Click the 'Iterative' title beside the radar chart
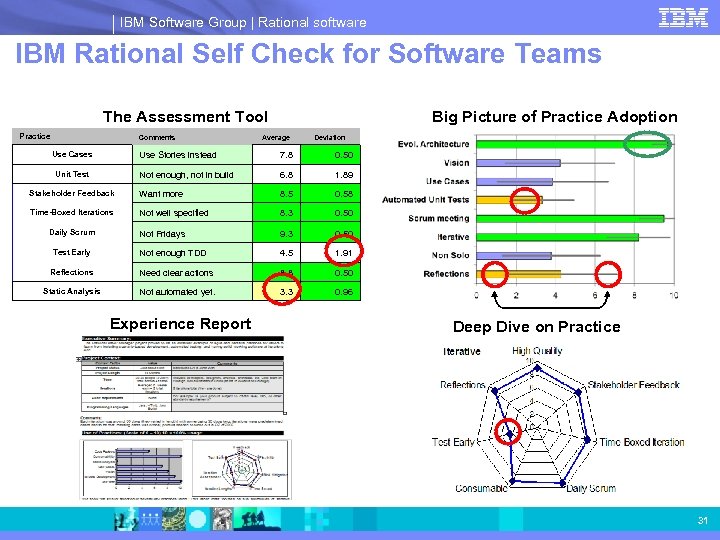The image size is (720, 540). point(461,352)
